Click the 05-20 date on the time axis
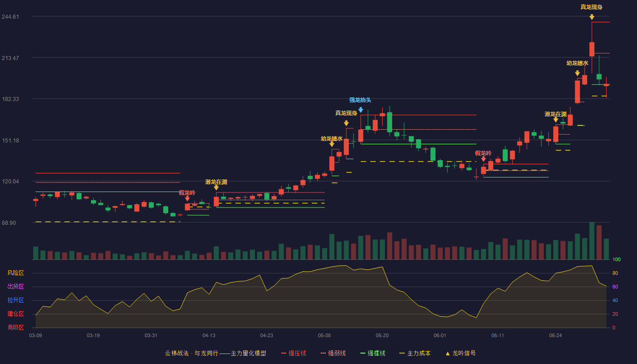The image size is (637, 364). (x=382, y=335)
